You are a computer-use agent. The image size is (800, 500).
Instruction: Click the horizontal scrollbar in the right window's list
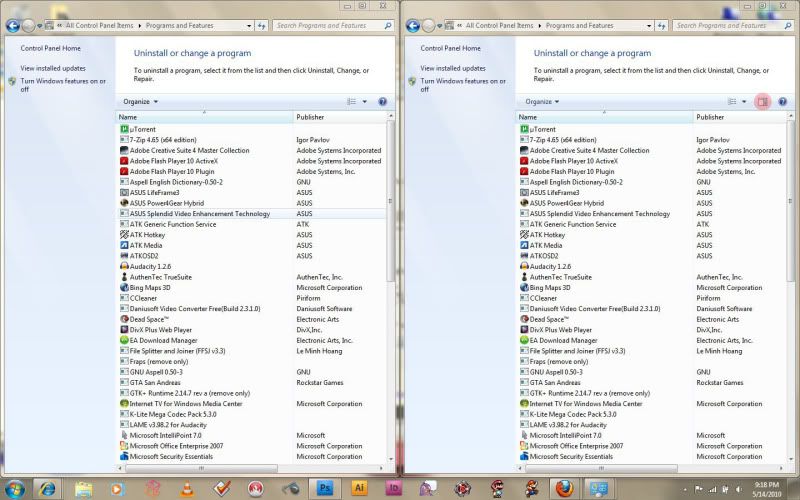click(x=601, y=468)
